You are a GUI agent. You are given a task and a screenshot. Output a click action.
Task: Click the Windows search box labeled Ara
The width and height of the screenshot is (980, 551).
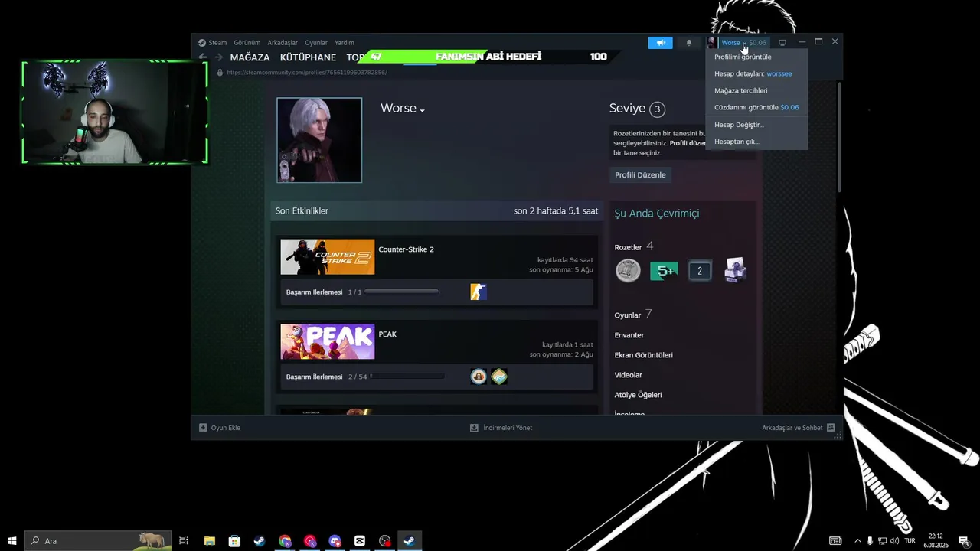(98, 541)
